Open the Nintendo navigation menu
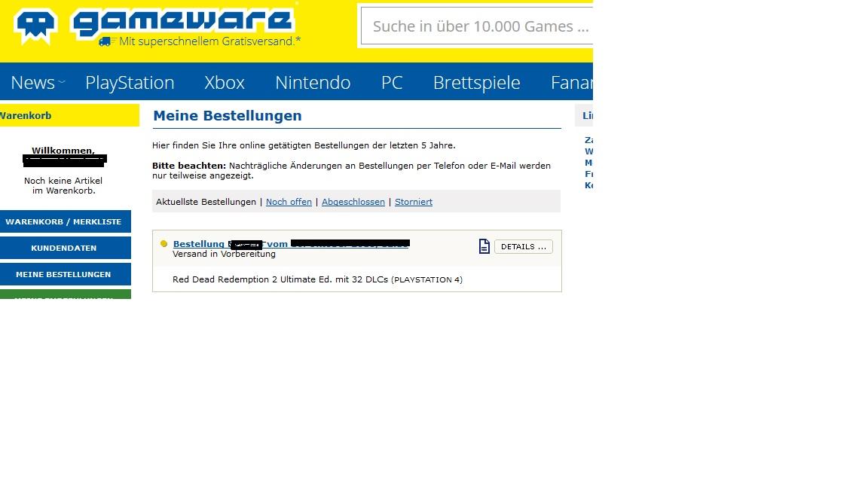Screen dimensions: 868x488 (313, 82)
